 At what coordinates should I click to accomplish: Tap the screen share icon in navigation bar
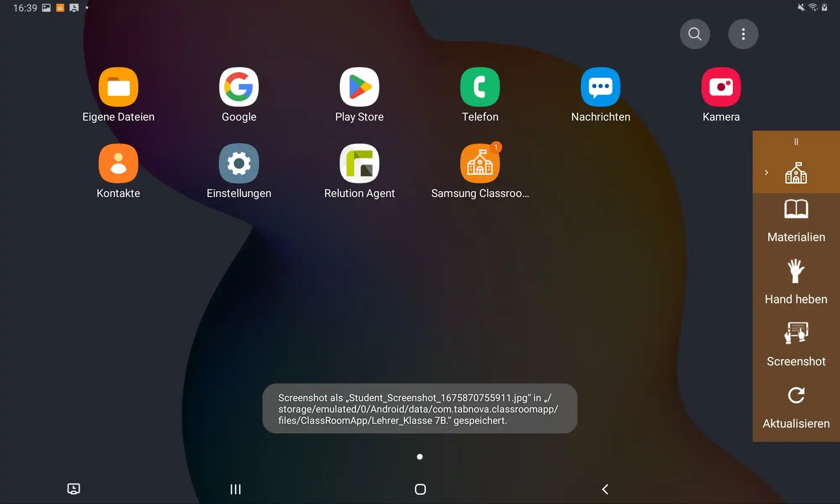point(73,489)
